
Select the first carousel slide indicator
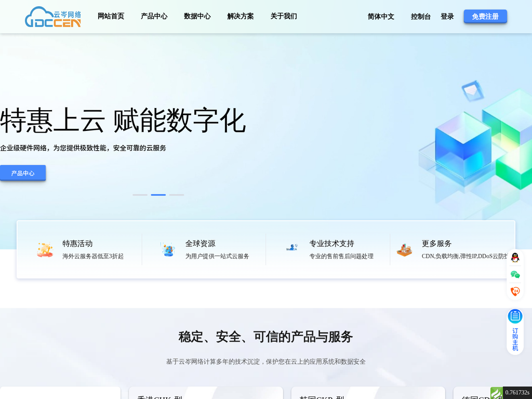(140, 195)
